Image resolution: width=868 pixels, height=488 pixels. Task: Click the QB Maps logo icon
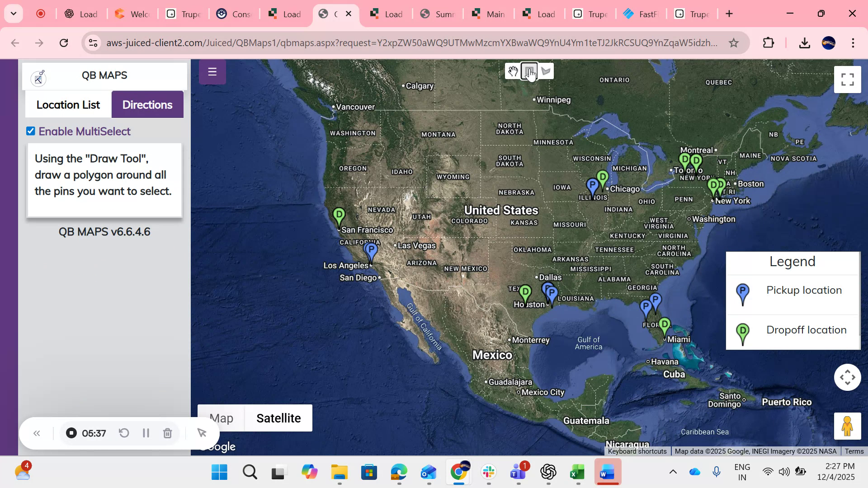[x=39, y=78]
